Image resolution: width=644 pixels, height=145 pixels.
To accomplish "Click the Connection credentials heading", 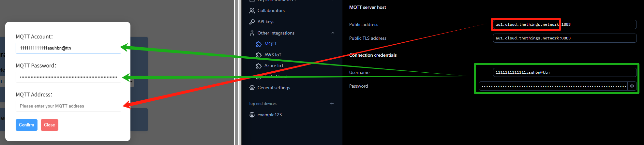I will (x=373, y=55).
